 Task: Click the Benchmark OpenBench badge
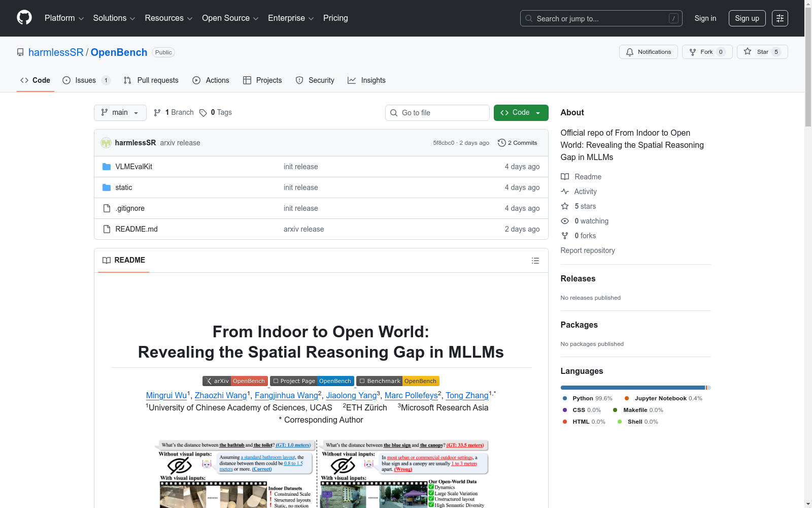coord(398,381)
